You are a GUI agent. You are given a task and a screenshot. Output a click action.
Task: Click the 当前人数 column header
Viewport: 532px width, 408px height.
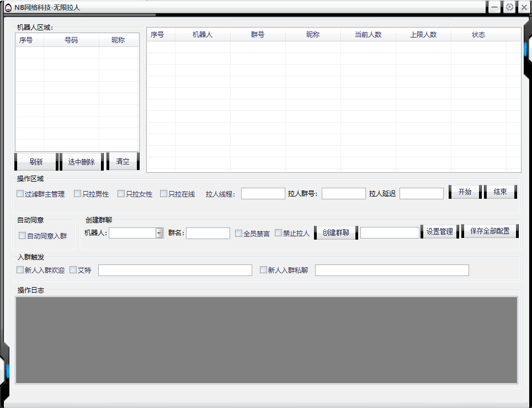368,35
